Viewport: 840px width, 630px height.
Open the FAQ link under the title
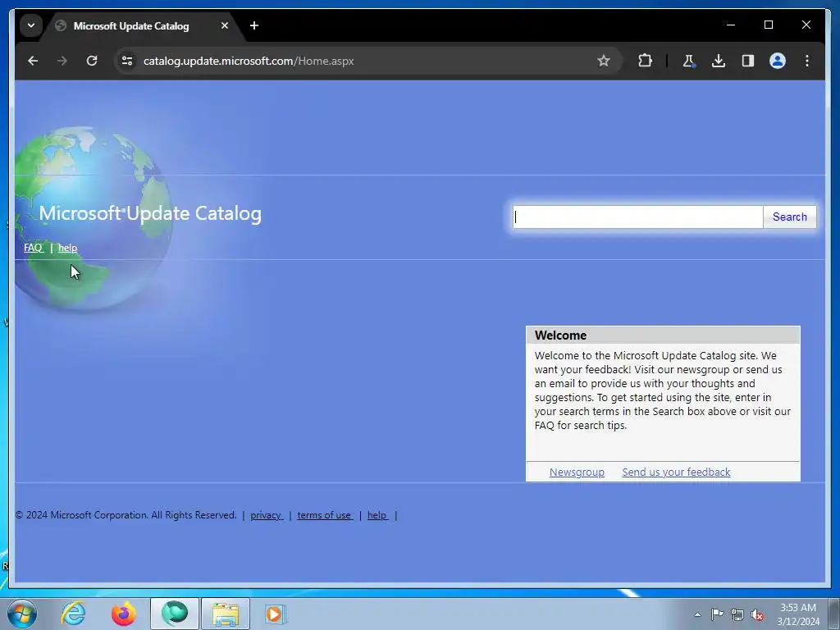pos(33,248)
